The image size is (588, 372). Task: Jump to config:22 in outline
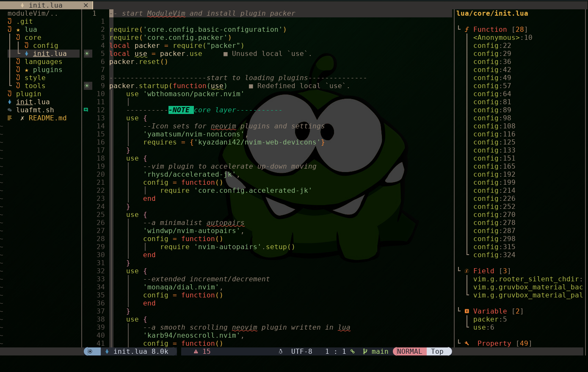coord(492,46)
